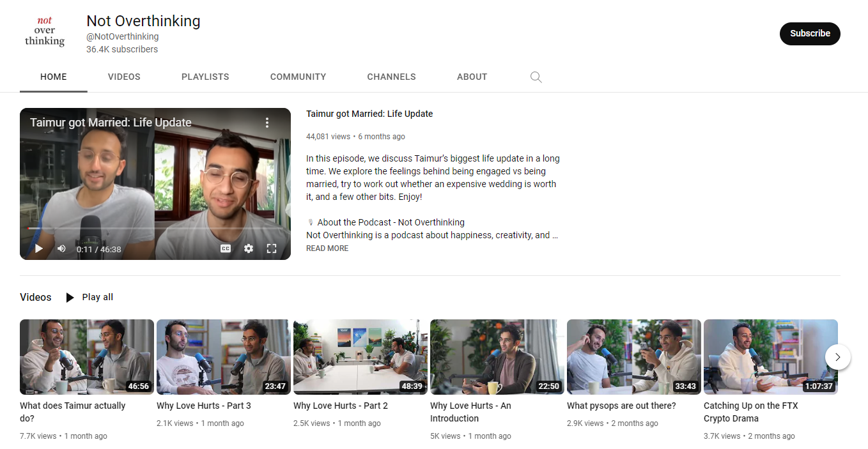
Task: Click the '5K views • 1 month ago' text
Action: point(470,436)
